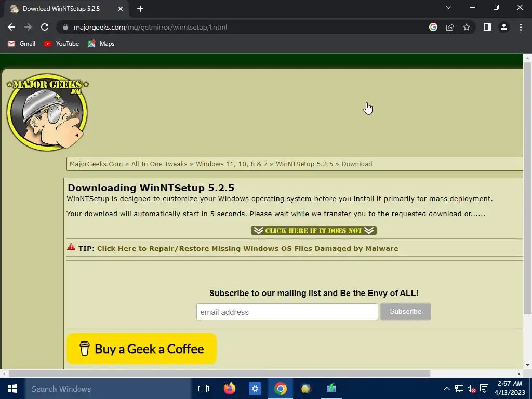Open the last pinned taskbar app
The height and width of the screenshot is (399, 532).
[331, 389]
